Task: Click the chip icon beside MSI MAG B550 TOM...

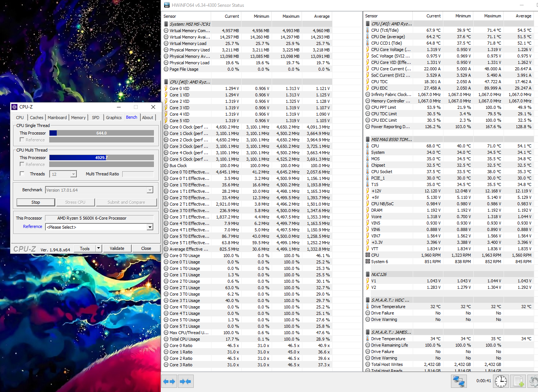Action: [368, 139]
